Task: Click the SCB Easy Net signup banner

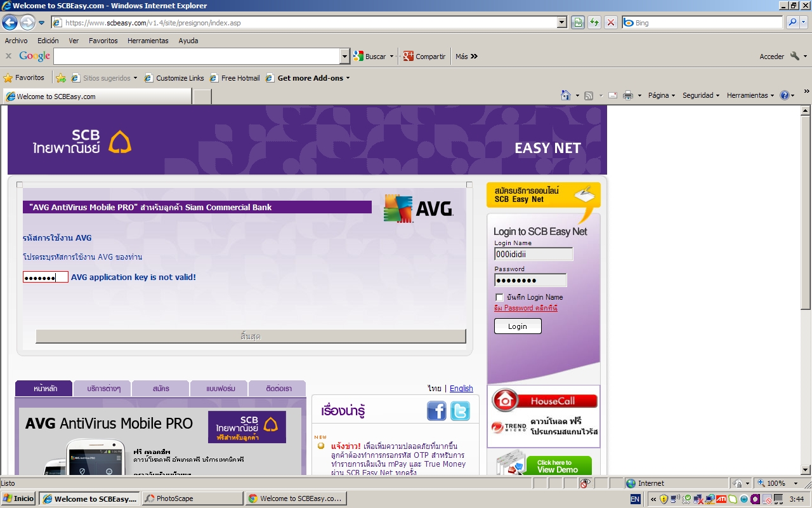Action: click(543, 195)
